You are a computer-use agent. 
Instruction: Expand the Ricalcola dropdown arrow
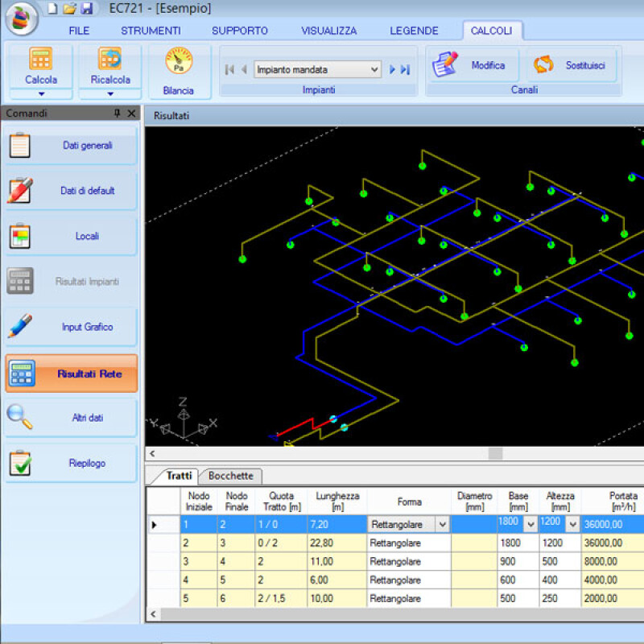110,93
